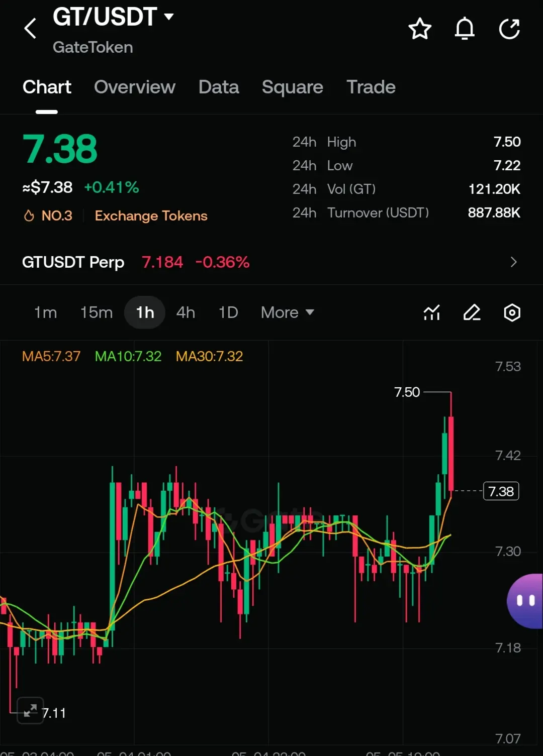The height and width of the screenshot is (756, 543).
Task: Switch to the Square tab
Action: [293, 87]
